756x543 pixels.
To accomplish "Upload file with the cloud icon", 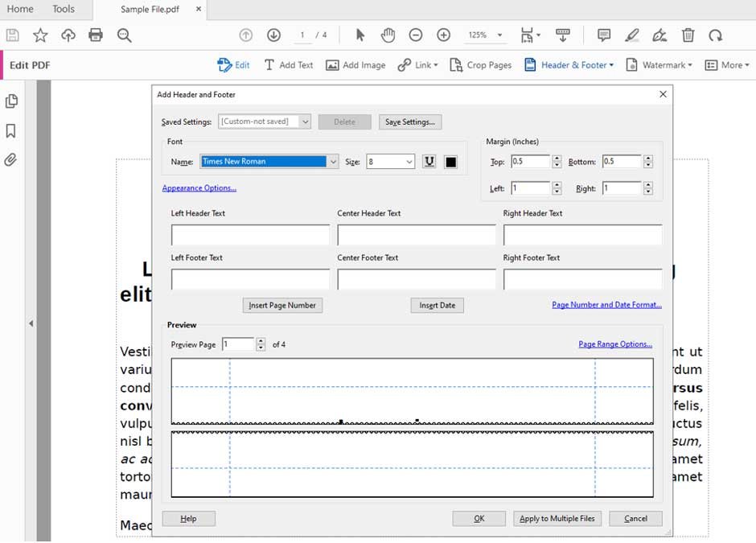I will 68,35.
